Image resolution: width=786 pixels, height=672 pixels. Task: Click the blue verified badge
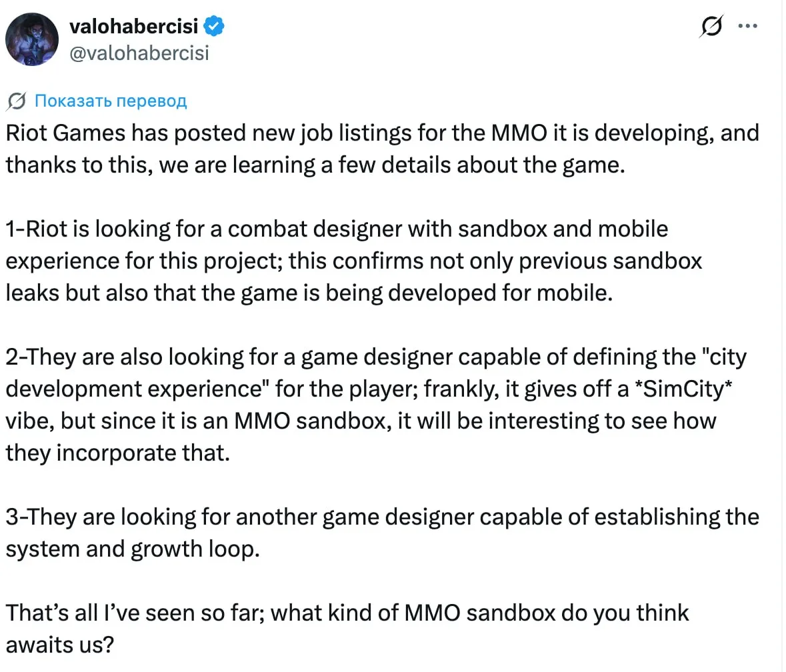(x=214, y=26)
